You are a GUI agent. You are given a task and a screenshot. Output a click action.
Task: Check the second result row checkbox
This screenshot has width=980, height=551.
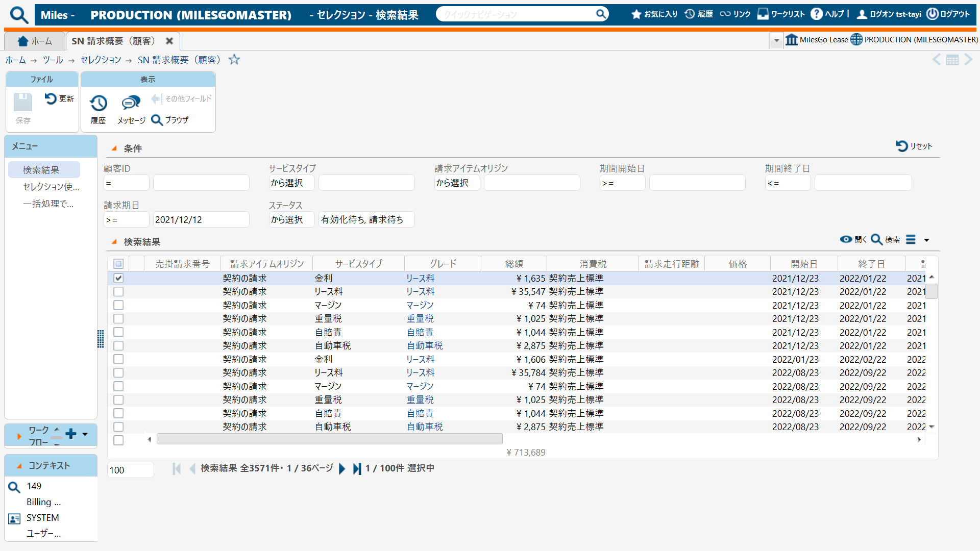118,292
